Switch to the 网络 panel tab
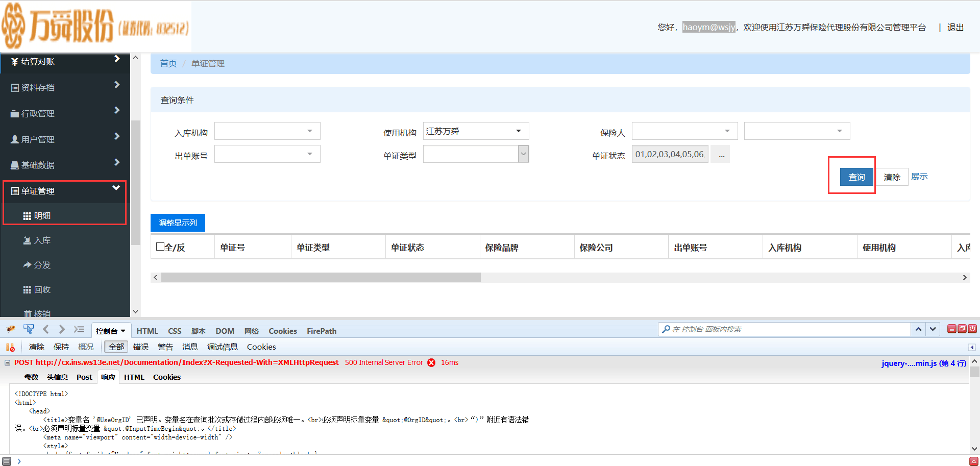Screen dimensions: 980x466 (251, 331)
